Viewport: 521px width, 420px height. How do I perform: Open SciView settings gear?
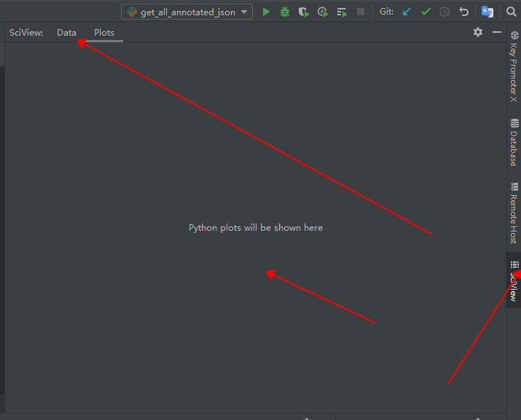coord(478,32)
